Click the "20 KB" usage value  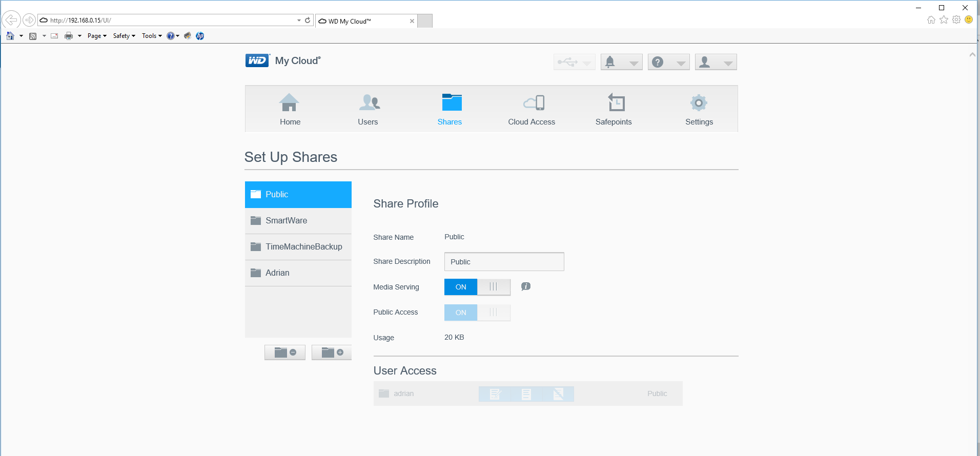[x=454, y=338]
